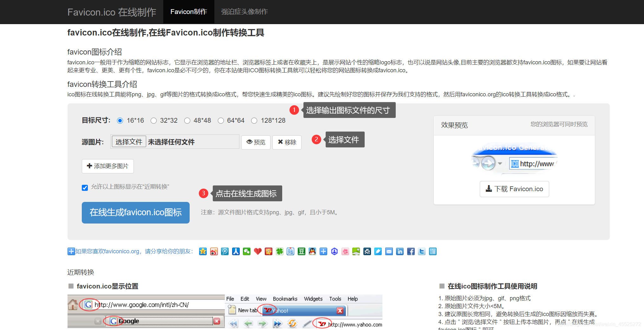Click 在线生成favicon.ico图标 button
This screenshot has width=644, height=330.
tap(136, 213)
